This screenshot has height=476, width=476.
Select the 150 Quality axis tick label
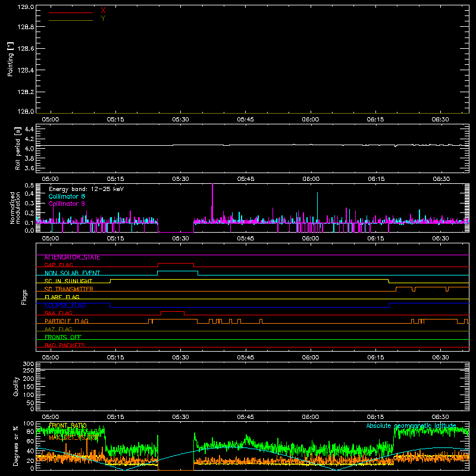(29, 387)
